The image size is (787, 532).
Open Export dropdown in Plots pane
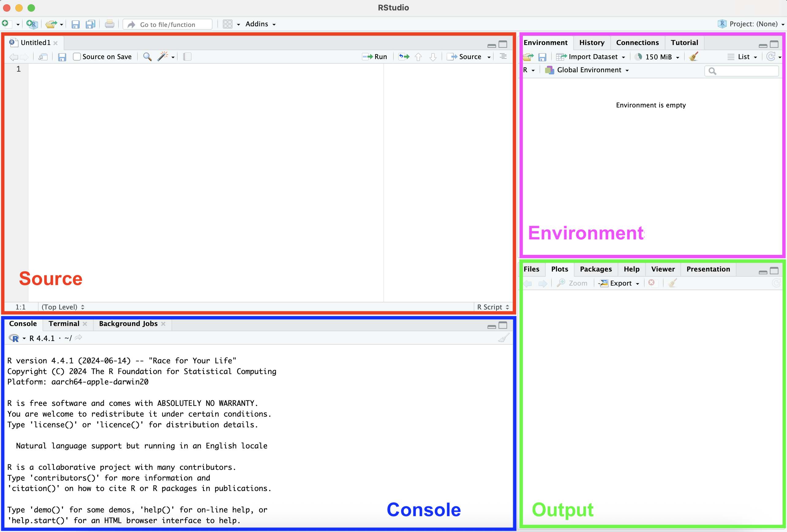tap(619, 283)
